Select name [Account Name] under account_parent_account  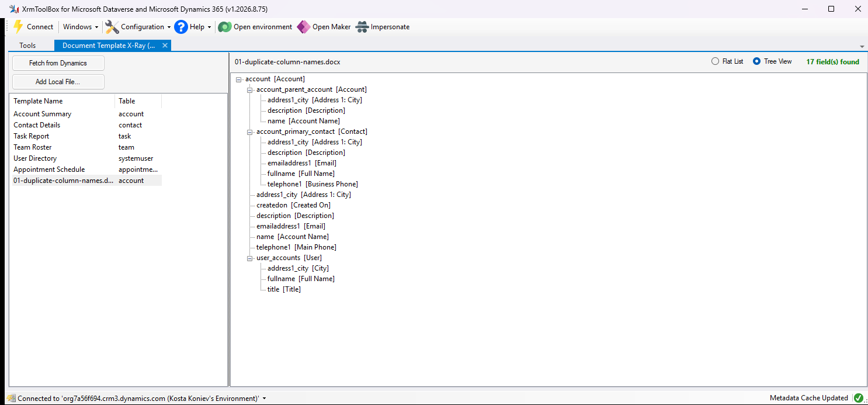[x=304, y=121]
